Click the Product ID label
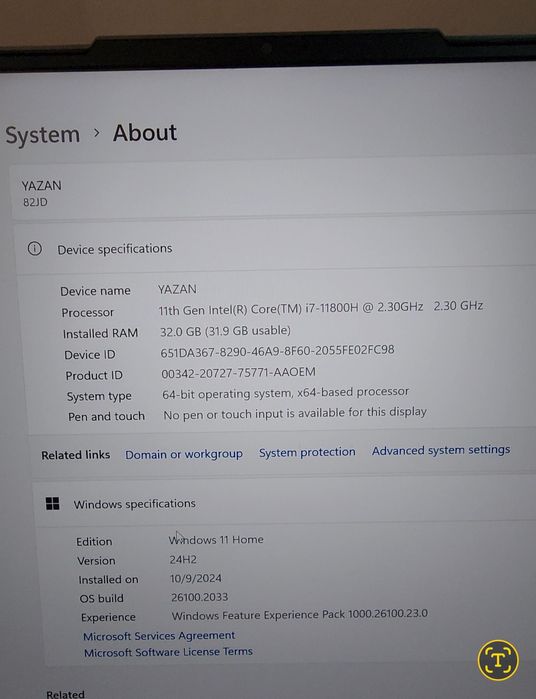The image size is (536, 699). coord(94,375)
